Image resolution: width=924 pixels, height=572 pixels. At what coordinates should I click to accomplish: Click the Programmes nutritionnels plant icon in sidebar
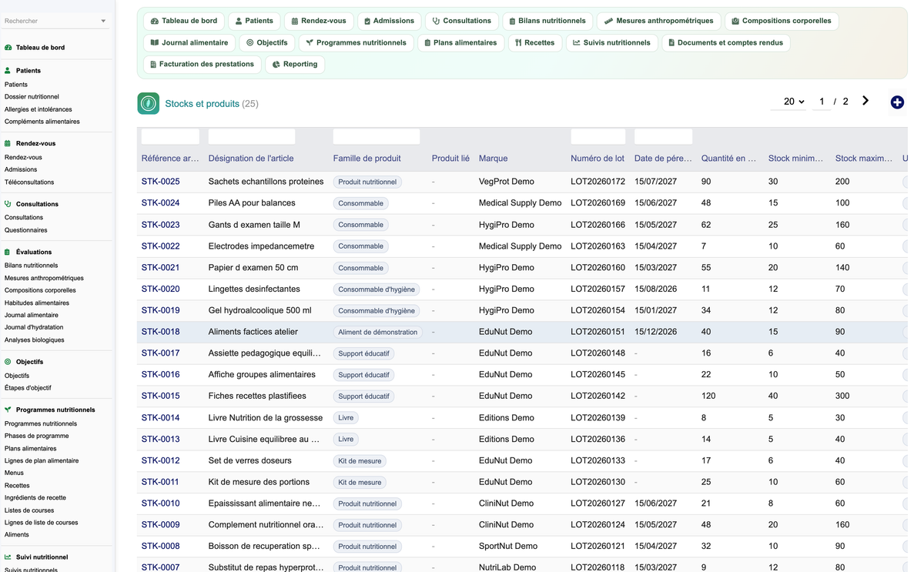coord(8,410)
